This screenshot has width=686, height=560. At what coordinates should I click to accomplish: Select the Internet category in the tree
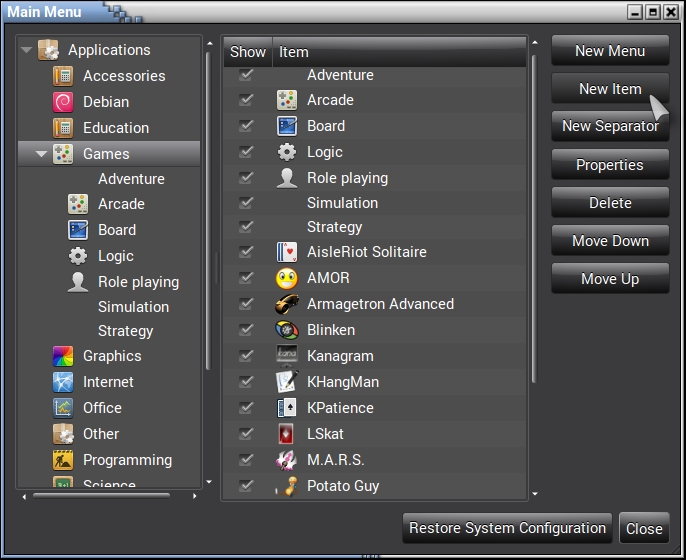coord(108,382)
